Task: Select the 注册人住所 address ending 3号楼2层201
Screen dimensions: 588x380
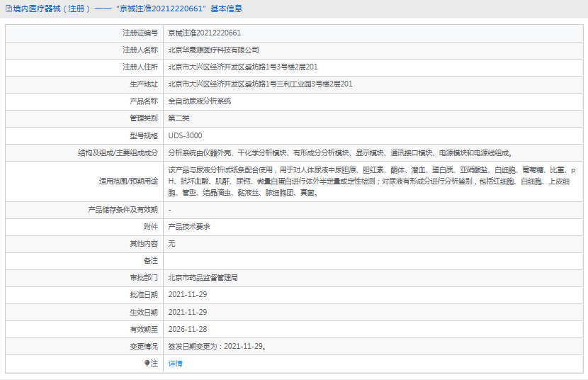Action: tap(242, 67)
